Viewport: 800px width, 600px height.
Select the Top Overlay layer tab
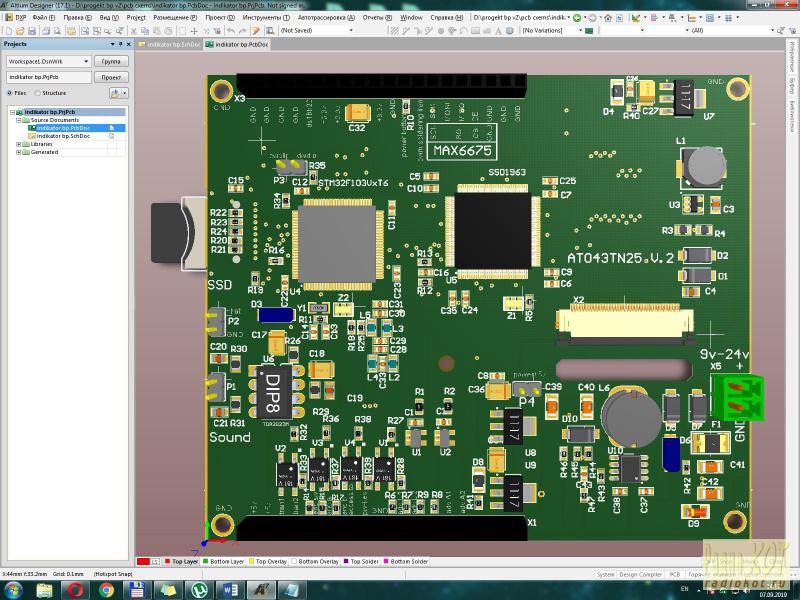click(268, 561)
